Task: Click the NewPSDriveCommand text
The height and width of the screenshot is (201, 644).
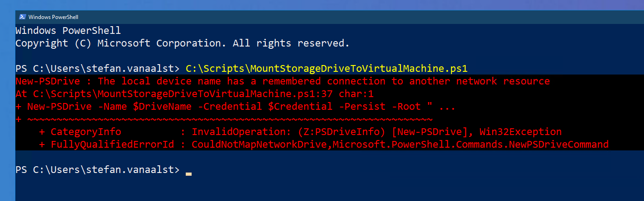Action: coord(558,145)
